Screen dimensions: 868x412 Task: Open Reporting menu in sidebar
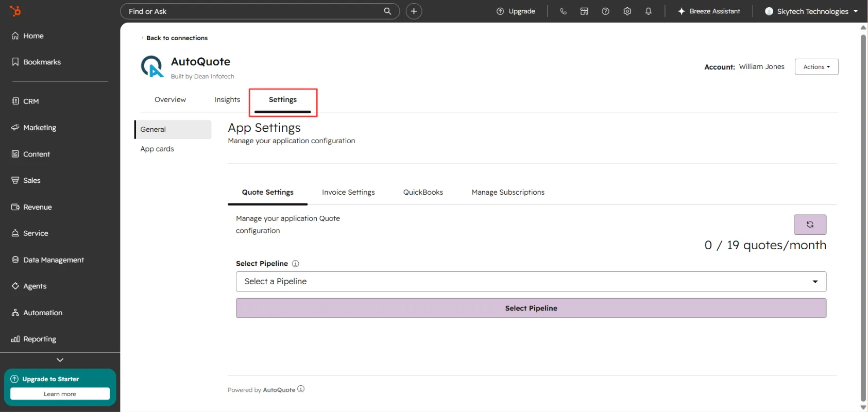33,339
